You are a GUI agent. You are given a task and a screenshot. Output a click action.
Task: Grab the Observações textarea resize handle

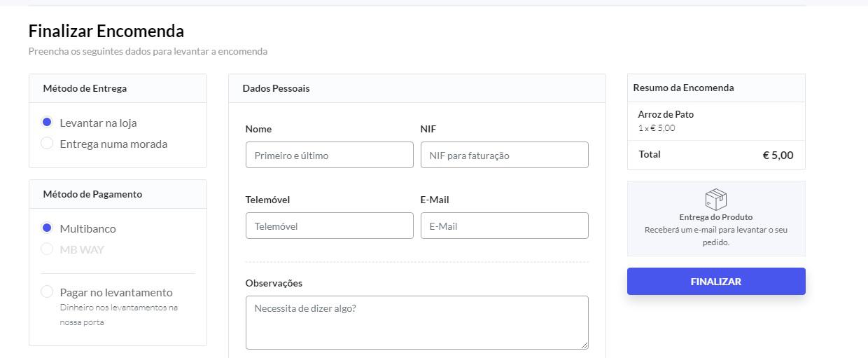[584, 345]
